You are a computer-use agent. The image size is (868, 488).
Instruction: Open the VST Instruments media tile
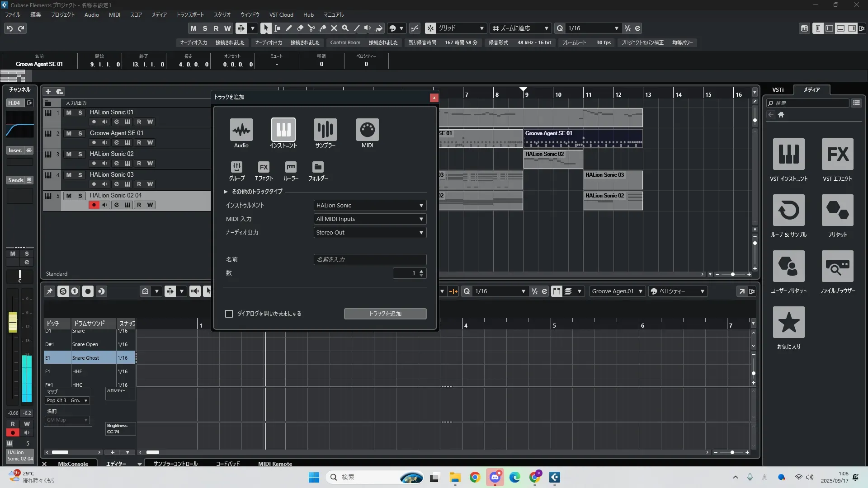[788, 154]
